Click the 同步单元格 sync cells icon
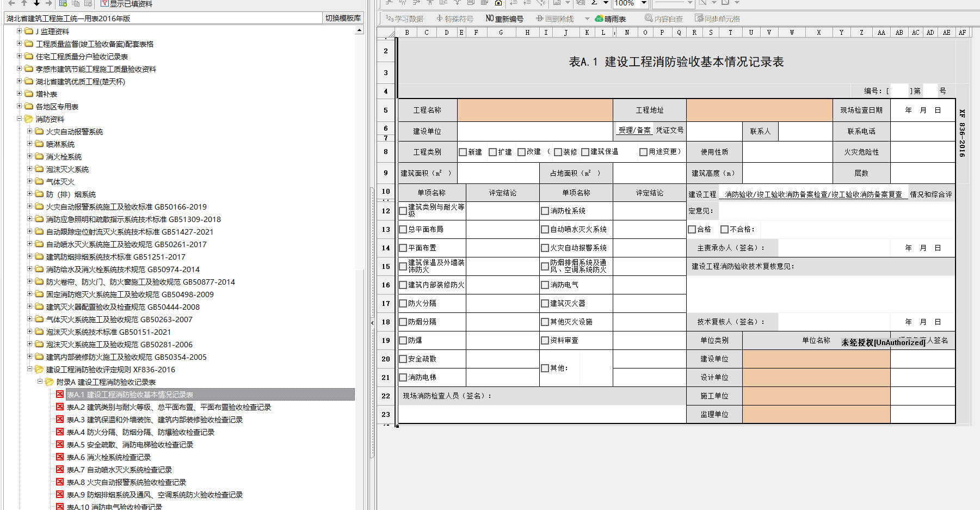This screenshot has height=510, width=980. pos(699,18)
